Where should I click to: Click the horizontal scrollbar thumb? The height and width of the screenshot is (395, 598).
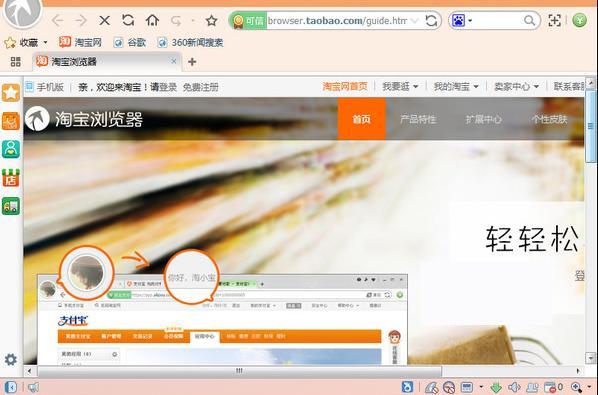pyautogui.click(x=239, y=371)
